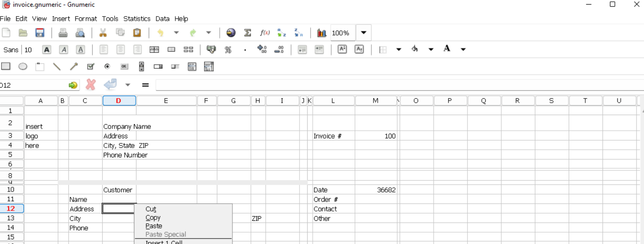Image resolution: width=644 pixels, height=244 pixels.
Task: Cancel the cell entry with red X
Action: [x=90, y=85]
